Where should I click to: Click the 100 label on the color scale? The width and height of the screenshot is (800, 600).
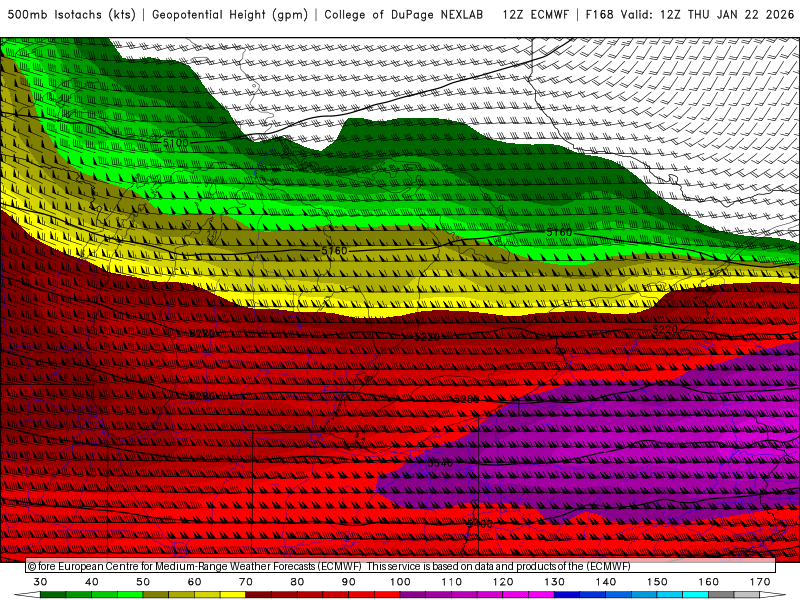pyautogui.click(x=400, y=582)
